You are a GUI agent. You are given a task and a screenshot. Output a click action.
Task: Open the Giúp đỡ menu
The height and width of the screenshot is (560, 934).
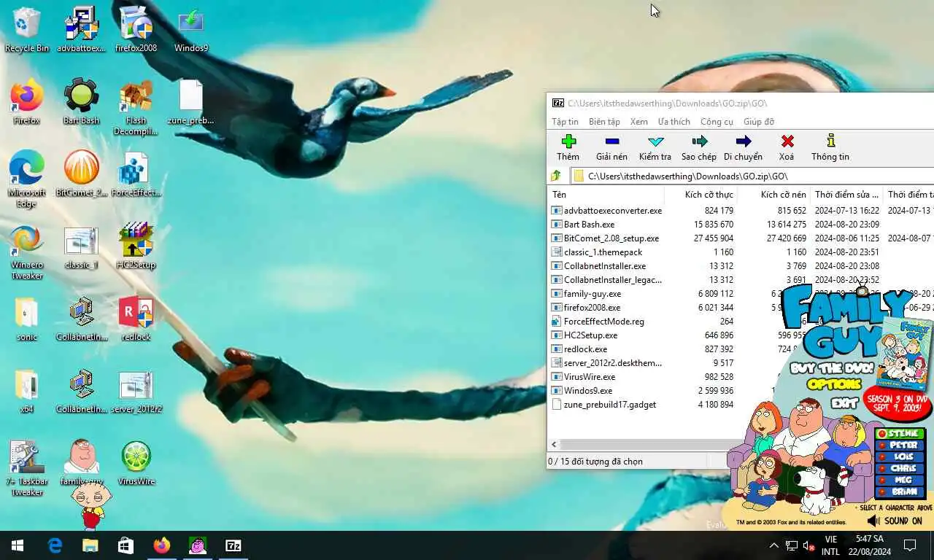click(759, 122)
